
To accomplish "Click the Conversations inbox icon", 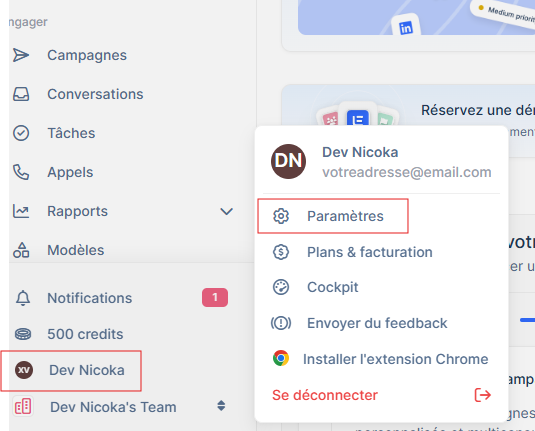I will (x=21, y=94).
